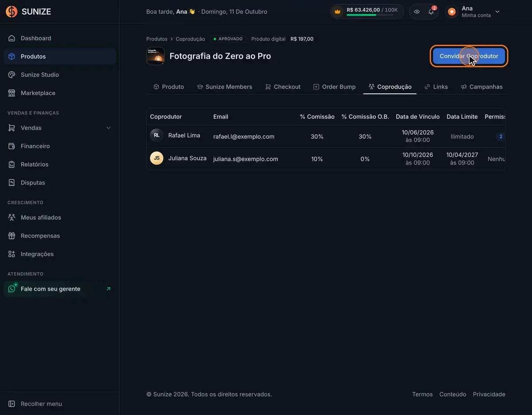
Task: Click Rafael's permissions badge 2
Action: [x=501, y=136]
